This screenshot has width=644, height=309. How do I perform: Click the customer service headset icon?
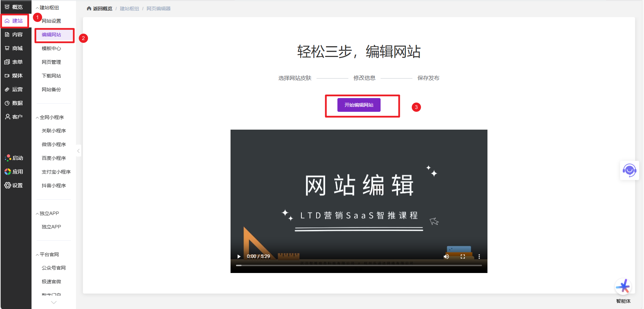click(629, 170)
